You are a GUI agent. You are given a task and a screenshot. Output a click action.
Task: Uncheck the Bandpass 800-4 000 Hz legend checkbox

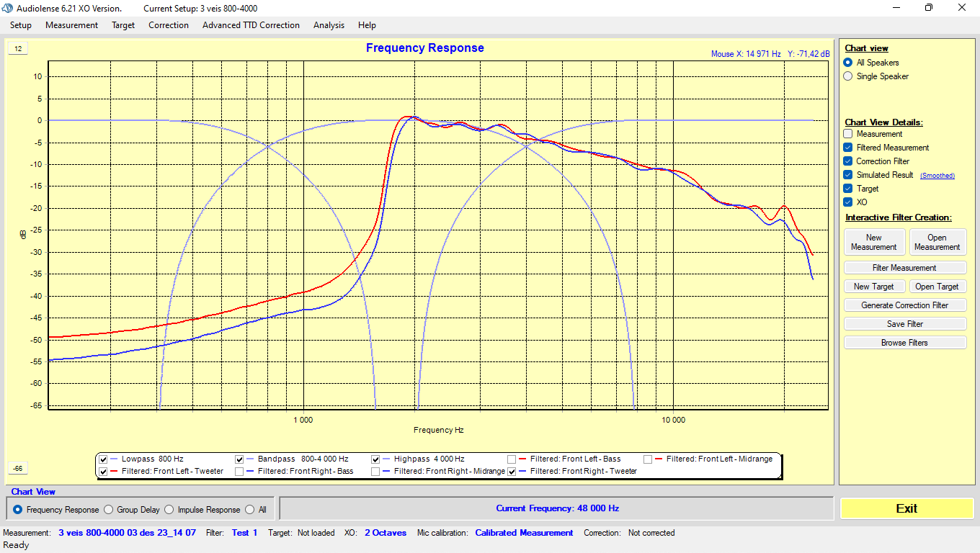240,459
